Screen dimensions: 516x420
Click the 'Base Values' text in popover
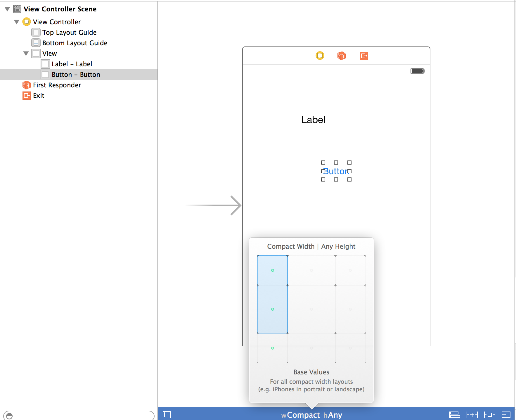click(311, 372)
